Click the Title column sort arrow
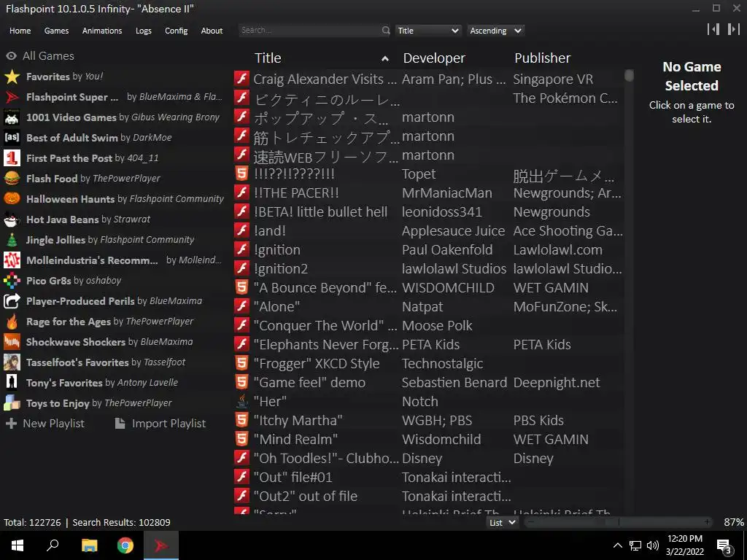The image size is (747, 560). click(385, 58)
